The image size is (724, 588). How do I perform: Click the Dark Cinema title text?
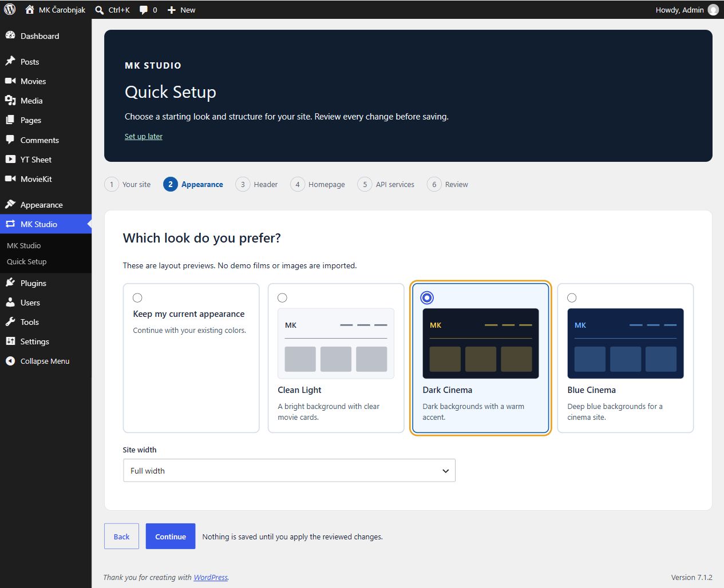(x=448, y=390)
